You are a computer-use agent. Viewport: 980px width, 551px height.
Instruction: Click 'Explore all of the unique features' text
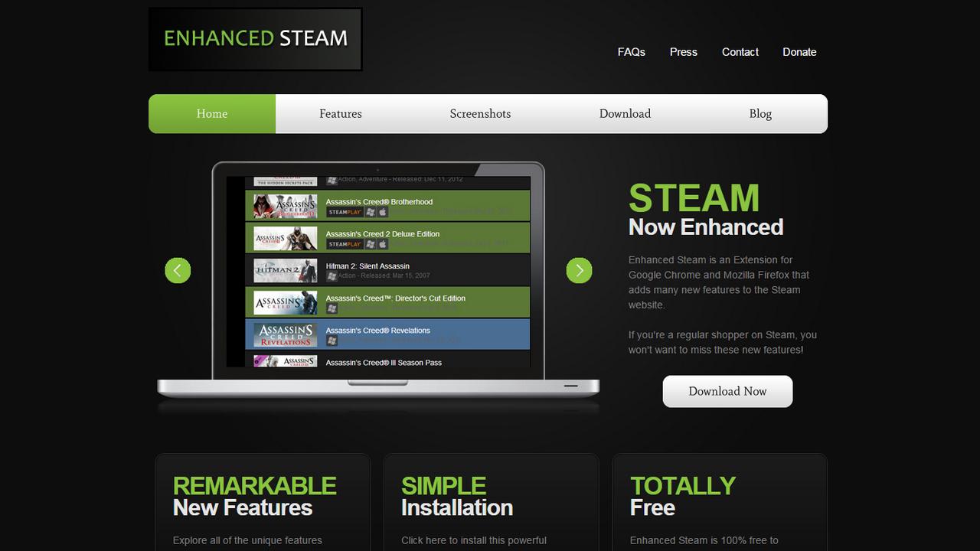click(x=247, y=540)
